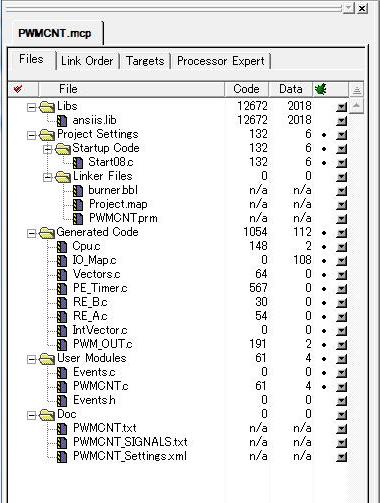The height and width of the screenshot is (503, 380).
Task: Switch to the Link Order tab
Action: 87,61
